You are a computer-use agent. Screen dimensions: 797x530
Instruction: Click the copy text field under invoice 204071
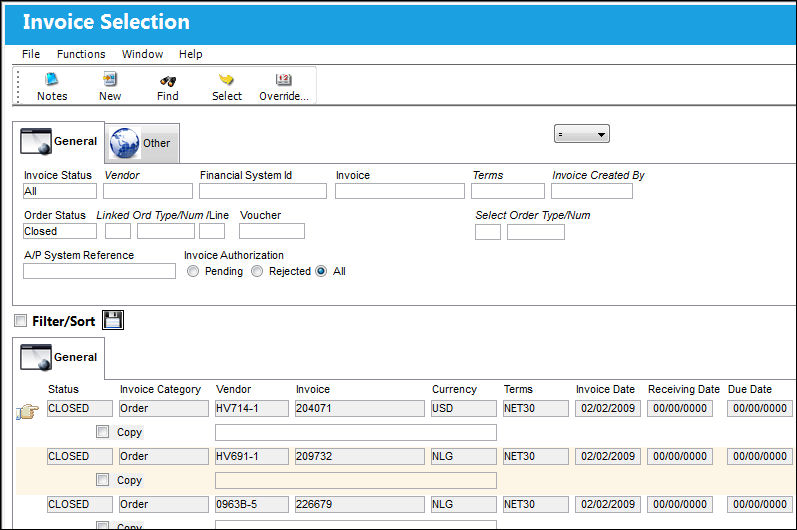356,432
